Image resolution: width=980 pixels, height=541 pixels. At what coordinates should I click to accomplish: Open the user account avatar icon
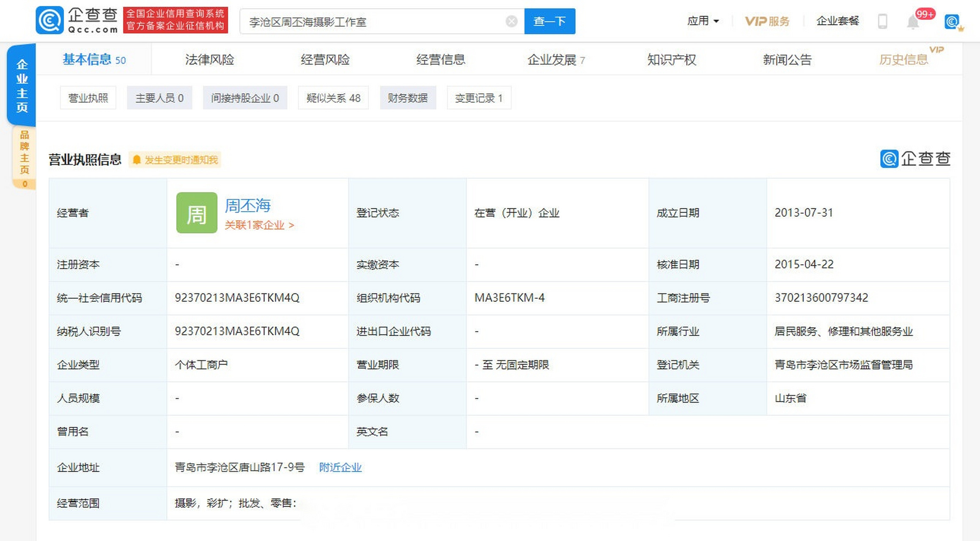953,21
